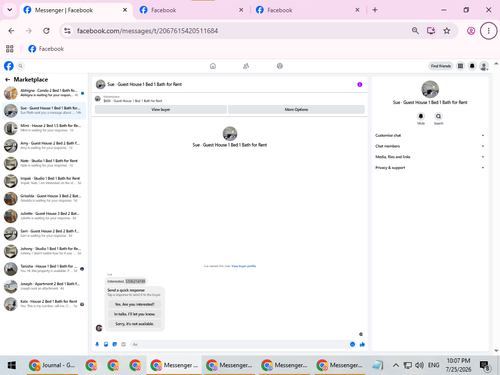Open Johnny Studio 1 Bed 1 Bath chat

coord(44,251)
